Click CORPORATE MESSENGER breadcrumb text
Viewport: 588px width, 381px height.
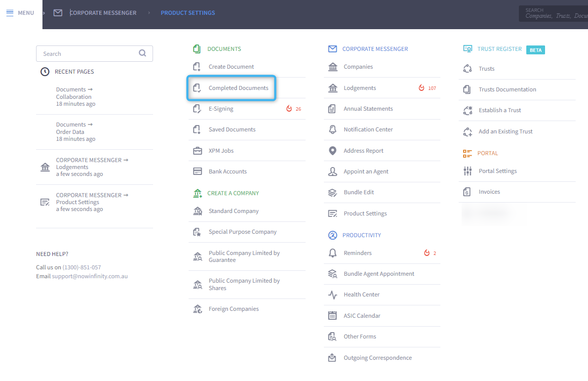pos(103,13)
